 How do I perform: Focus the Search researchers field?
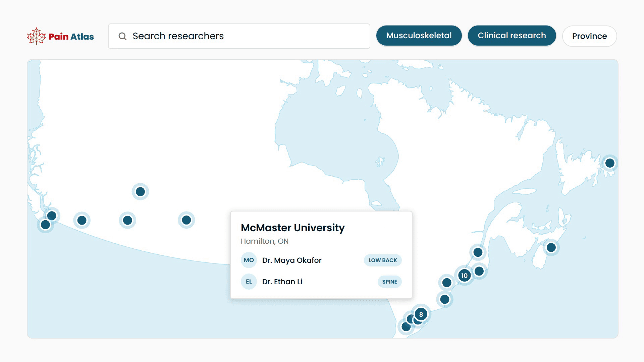tap(239, 36)
